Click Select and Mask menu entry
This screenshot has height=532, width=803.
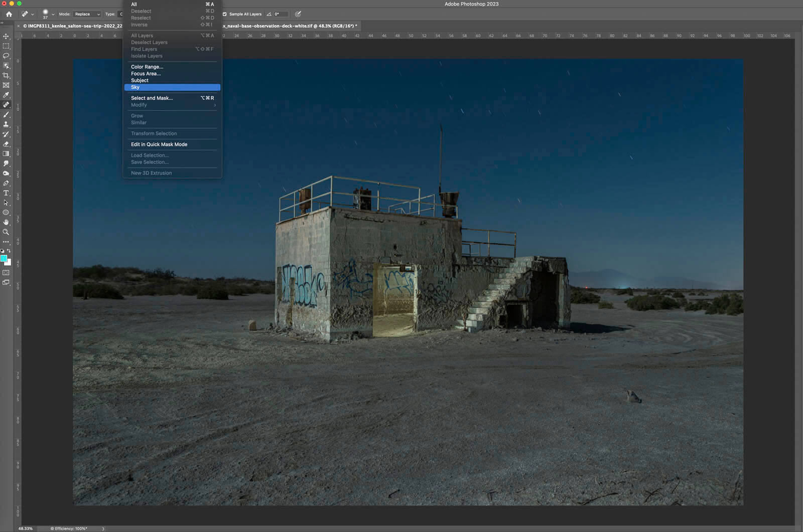click(x=152, y=98)
